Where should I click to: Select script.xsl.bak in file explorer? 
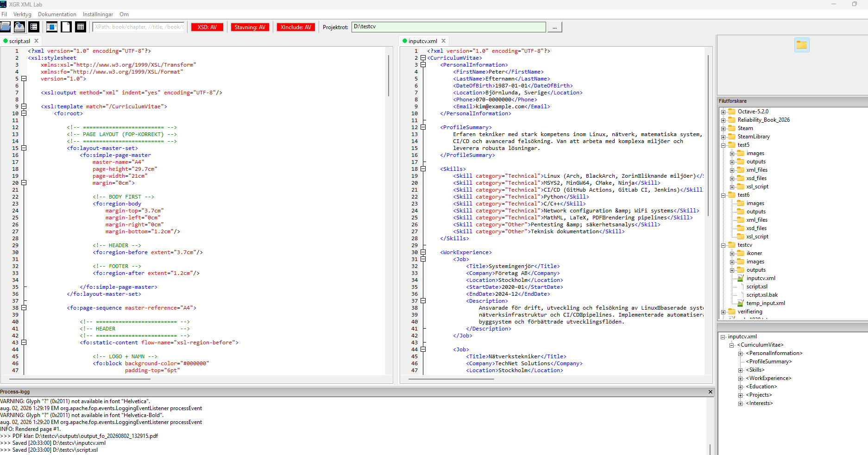(x=762, y=295)
